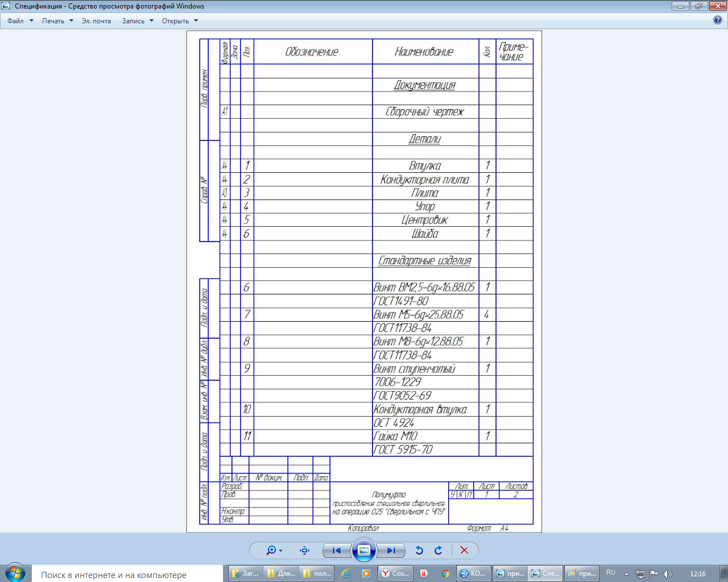Open the zoom magnifier control
This screenshot has width=728, height=582.
coord(274,550)
